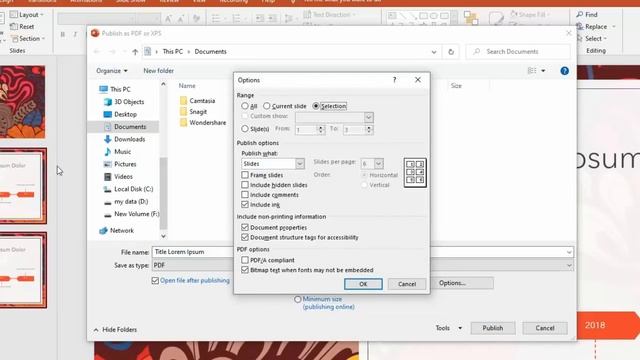Click the Search Documents field
This screenshot has width=640, height=360.
point(518,51)
